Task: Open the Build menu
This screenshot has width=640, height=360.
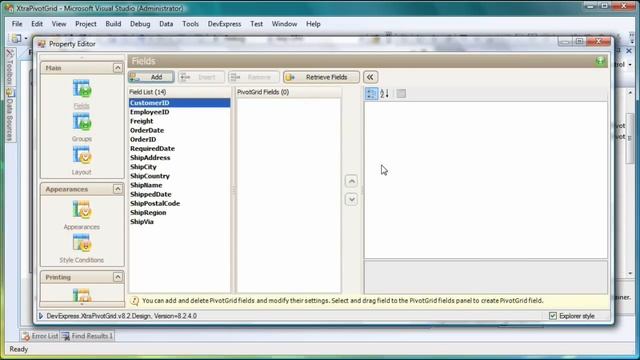Action: click(113, 24)
